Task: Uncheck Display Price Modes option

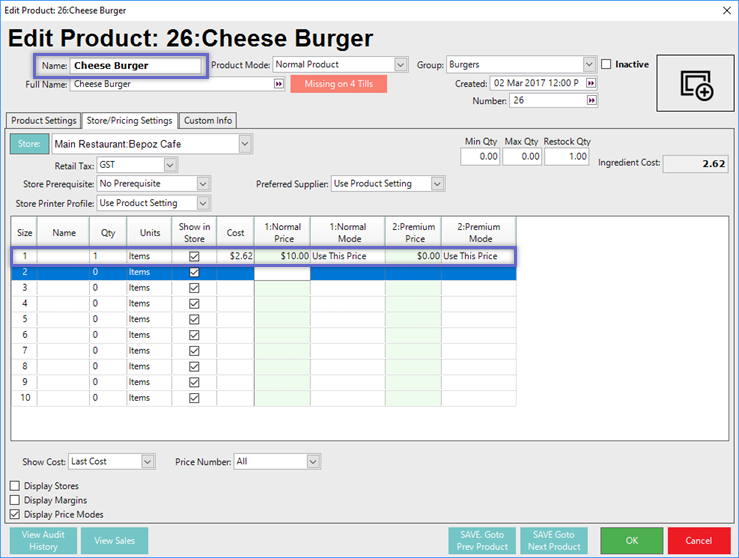Action: [x=14, y=514]
